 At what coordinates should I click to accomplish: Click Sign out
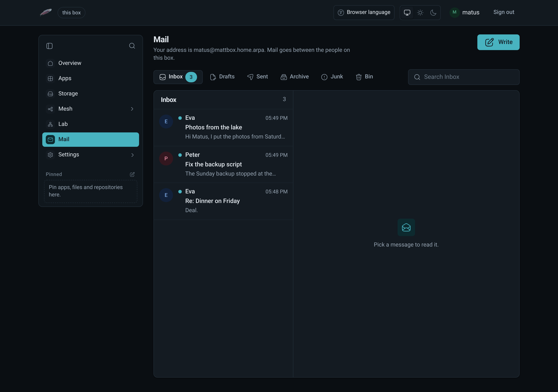click(504, 12)
